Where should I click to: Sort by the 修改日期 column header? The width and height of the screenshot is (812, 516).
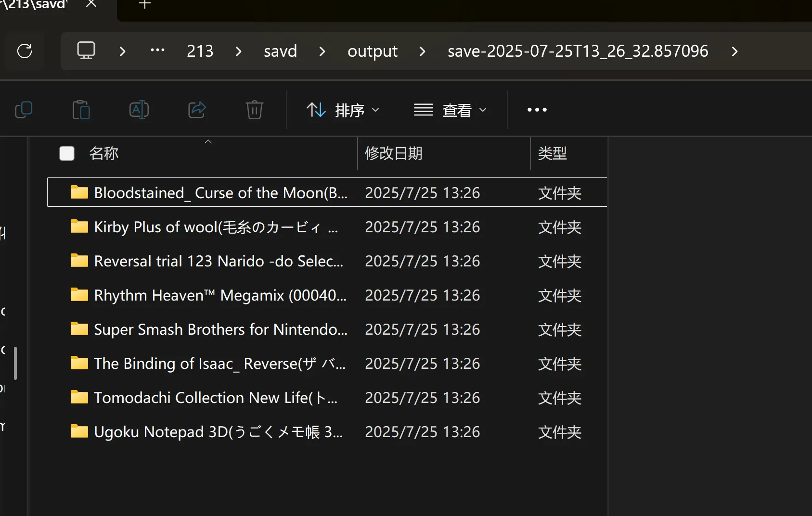(393, 153)
